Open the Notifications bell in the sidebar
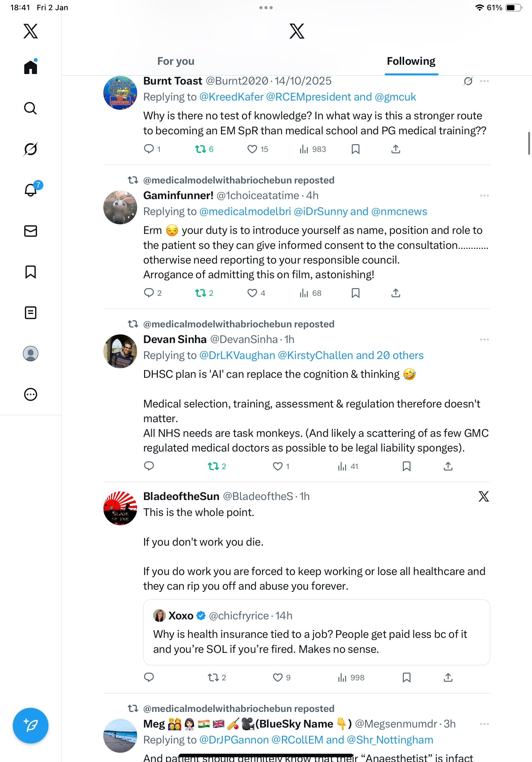Viewport: 532px width, 762px height. [x=31, y=190]
